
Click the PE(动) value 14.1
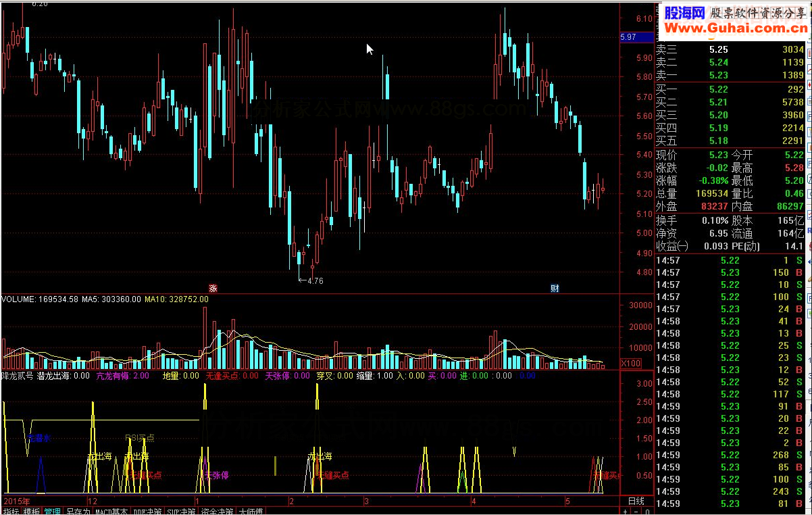tap(795, 246)
